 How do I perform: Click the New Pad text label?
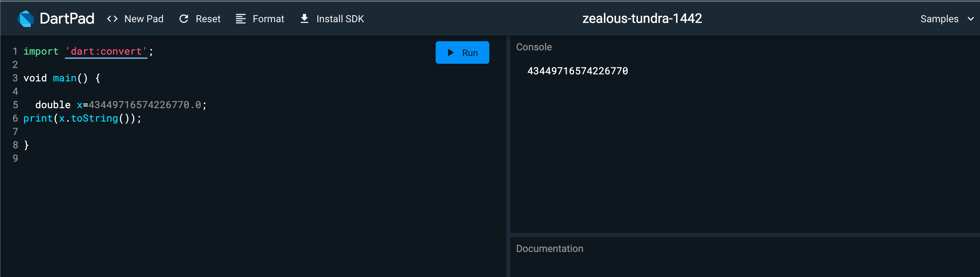pyautogui.click(x=144, y=19)
